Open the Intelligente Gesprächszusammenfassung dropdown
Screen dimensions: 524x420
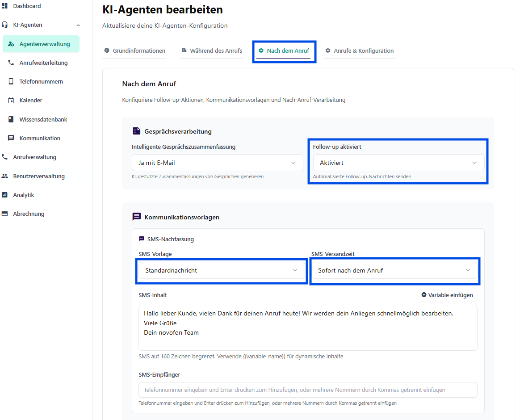coord(217,163)
